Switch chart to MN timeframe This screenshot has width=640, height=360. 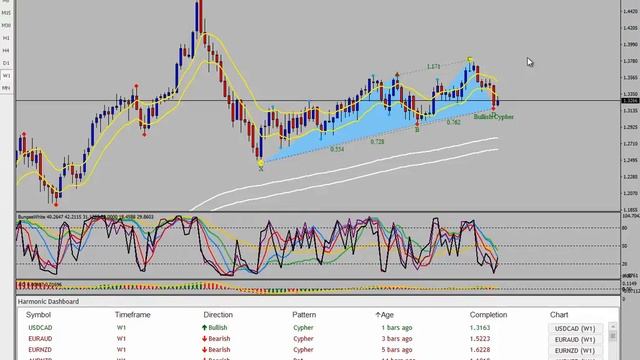6,88
